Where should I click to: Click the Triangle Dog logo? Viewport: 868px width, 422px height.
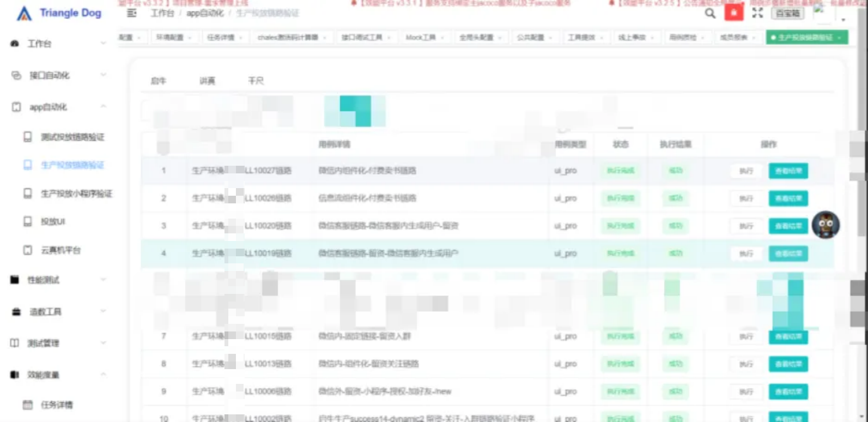pos(59,13)
